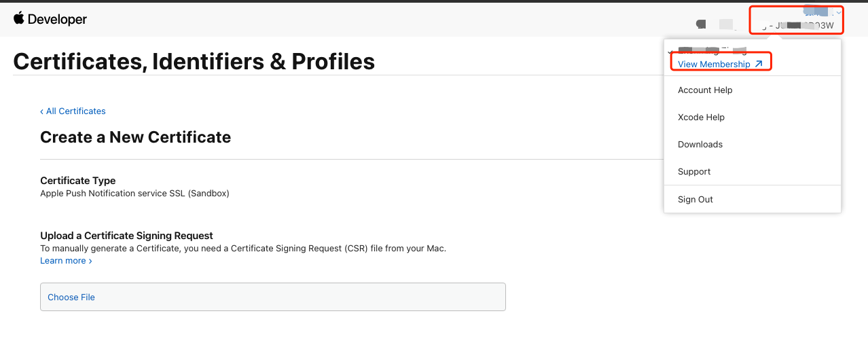Open the View Membership link
The image size is (868, 358).
[714, 64]
